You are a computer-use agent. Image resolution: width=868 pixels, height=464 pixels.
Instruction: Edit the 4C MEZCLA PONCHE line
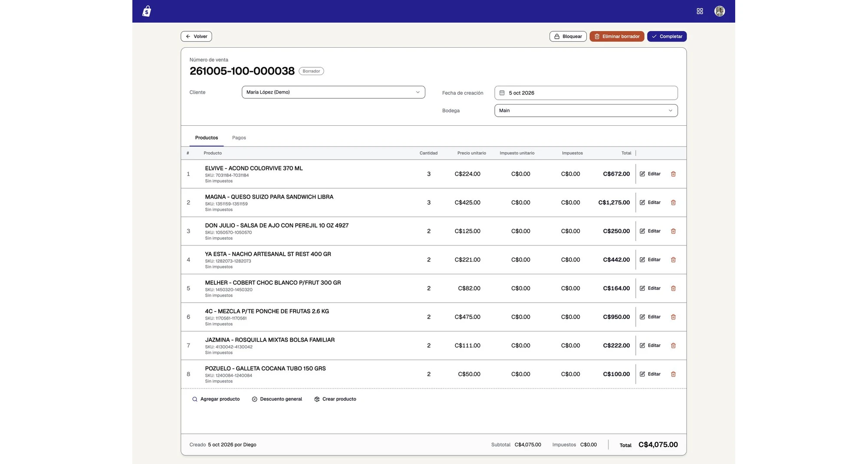click(650, 317)
